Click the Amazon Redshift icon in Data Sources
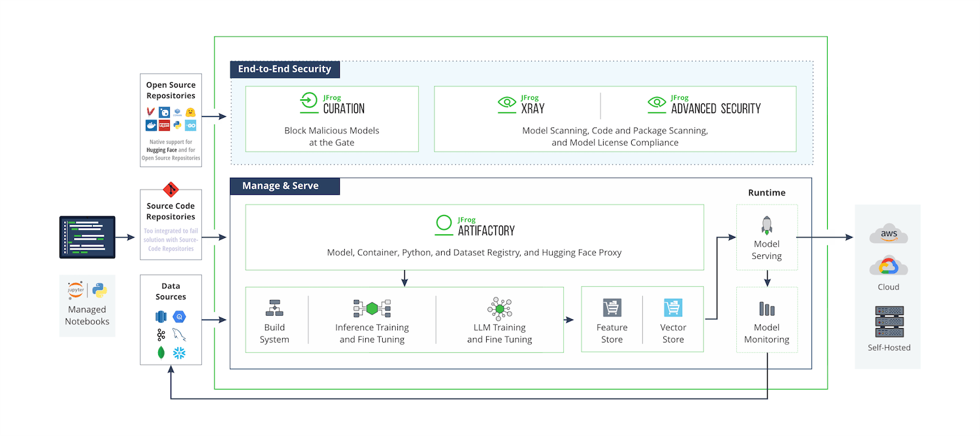980x436 pixels. point(161,317)
